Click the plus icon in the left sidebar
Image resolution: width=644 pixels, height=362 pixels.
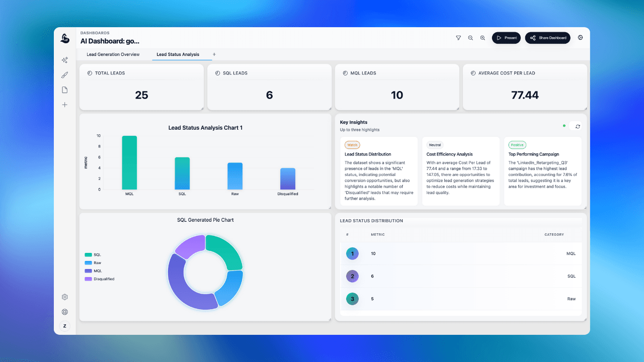coord(64,105)
